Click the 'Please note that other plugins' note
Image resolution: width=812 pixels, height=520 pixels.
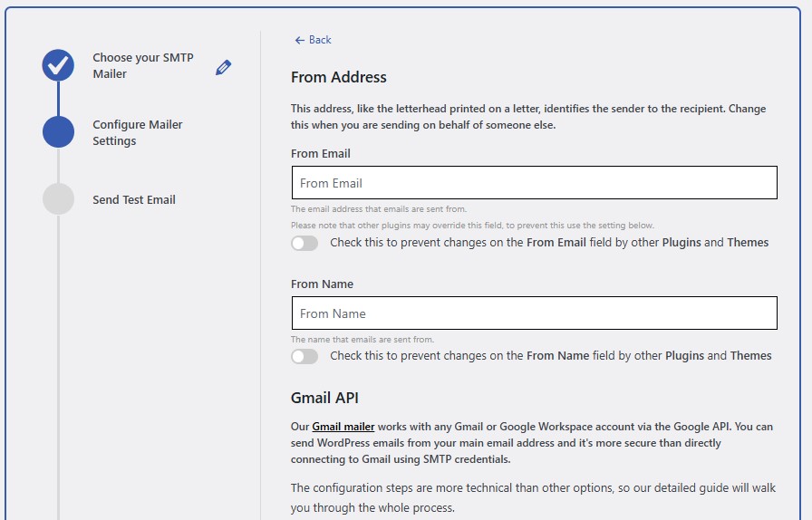[472, 226]
